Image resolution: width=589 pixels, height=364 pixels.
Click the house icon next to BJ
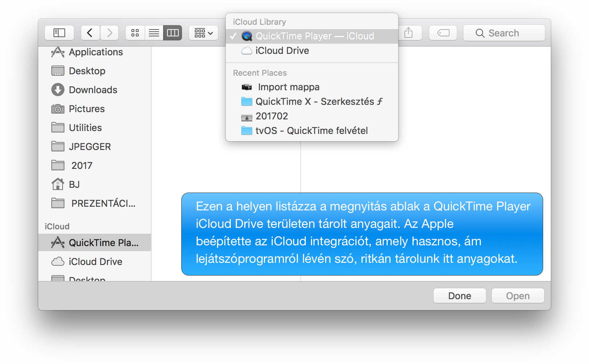(x=58, y=184)
